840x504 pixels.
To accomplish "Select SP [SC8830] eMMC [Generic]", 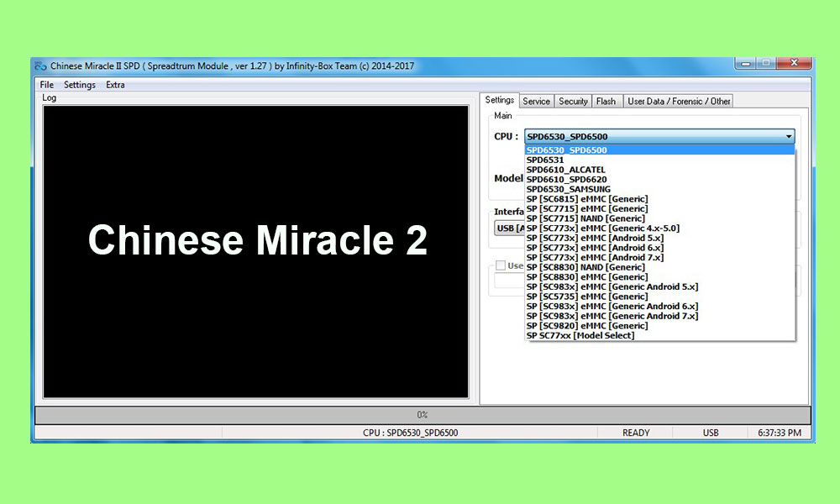I will [659, 277].
